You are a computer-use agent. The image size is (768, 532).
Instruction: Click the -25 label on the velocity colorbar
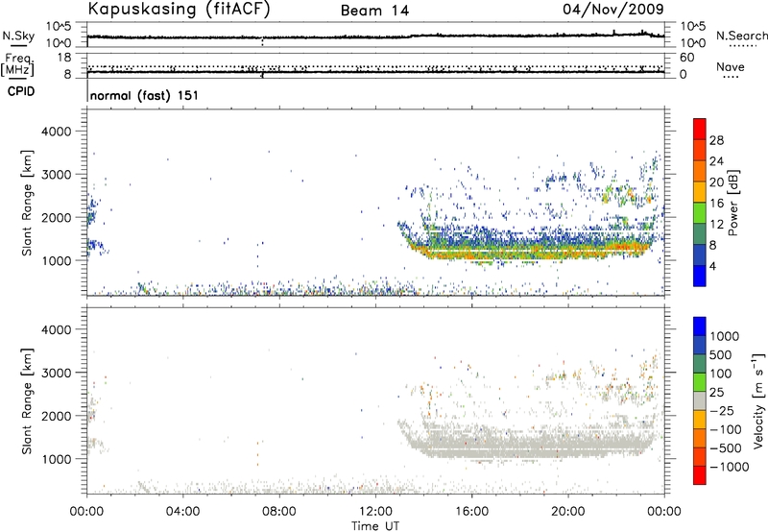point(722,411)
